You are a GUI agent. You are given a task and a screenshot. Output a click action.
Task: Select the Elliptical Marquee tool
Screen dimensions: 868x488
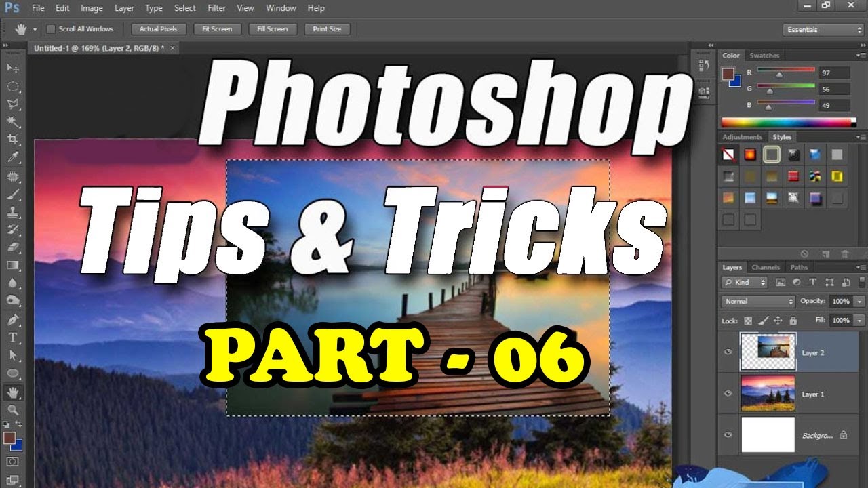13,87
